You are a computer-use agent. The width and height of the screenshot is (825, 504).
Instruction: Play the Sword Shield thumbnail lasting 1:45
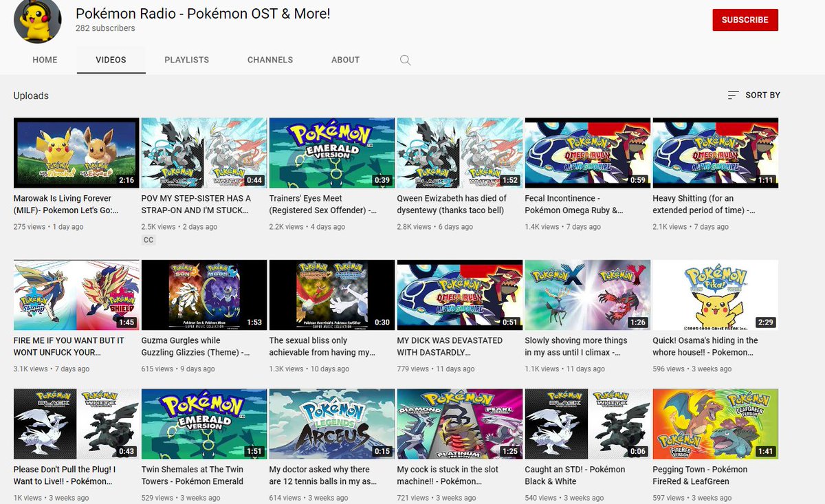[76, 296]
